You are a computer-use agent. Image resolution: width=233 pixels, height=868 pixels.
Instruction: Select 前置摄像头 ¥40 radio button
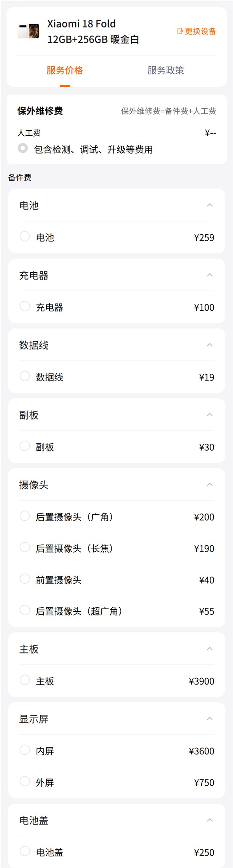[x=25, y=579]
